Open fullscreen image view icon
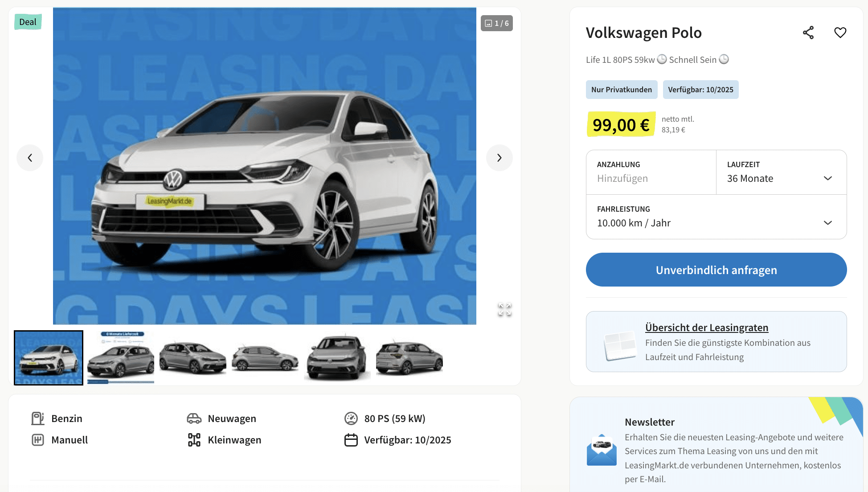Image resolution: width=868 pixels, height=492 pixels. click(x=504, y=309)
